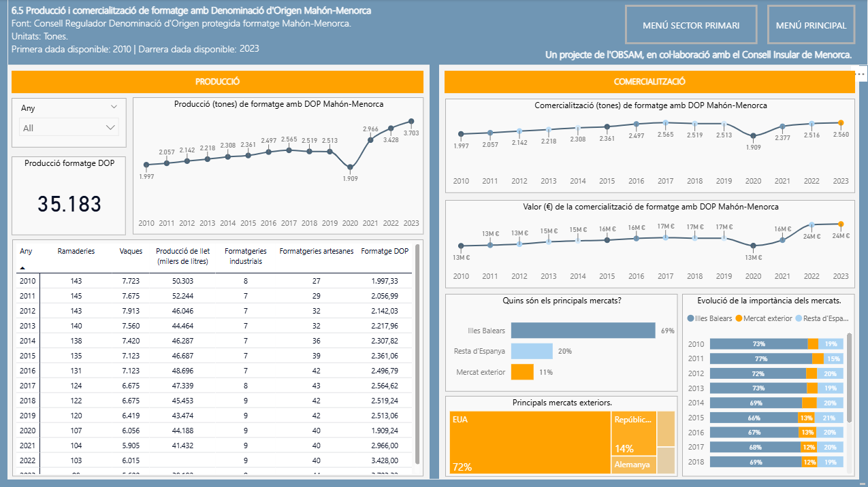Sort by Formatge DOP column header

pyautogui.click(x=385, y=251)
